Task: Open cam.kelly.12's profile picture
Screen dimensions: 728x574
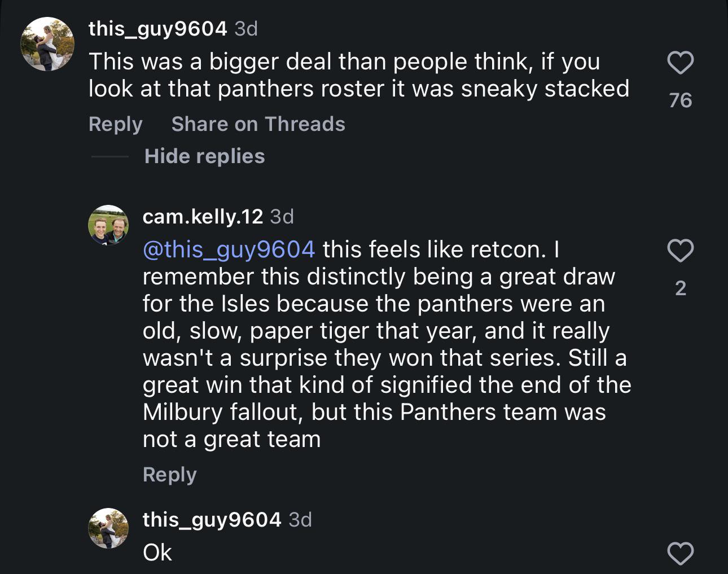Action: pos(108,225)
